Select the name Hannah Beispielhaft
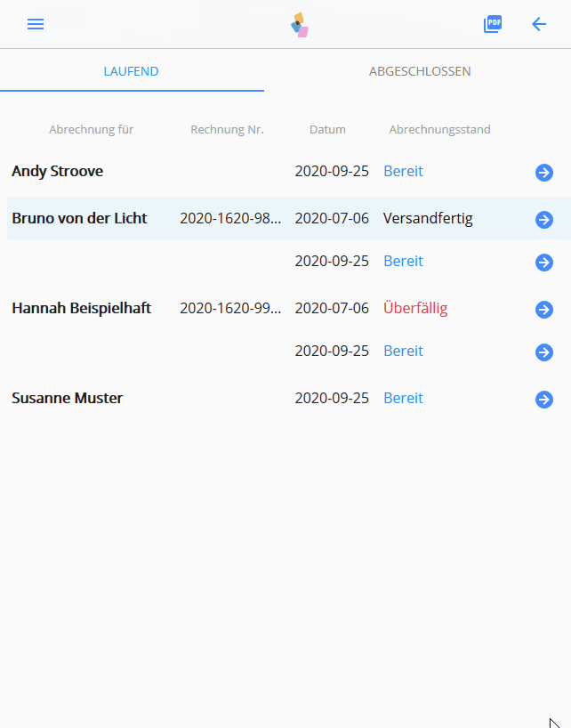Viewport: 571px width, 728px height. 81,308
